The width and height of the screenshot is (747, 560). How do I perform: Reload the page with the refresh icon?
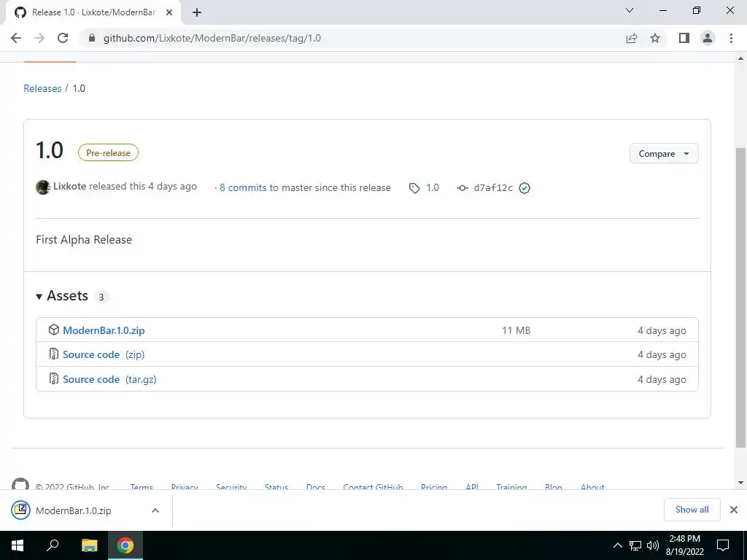[x=63, y=38]
